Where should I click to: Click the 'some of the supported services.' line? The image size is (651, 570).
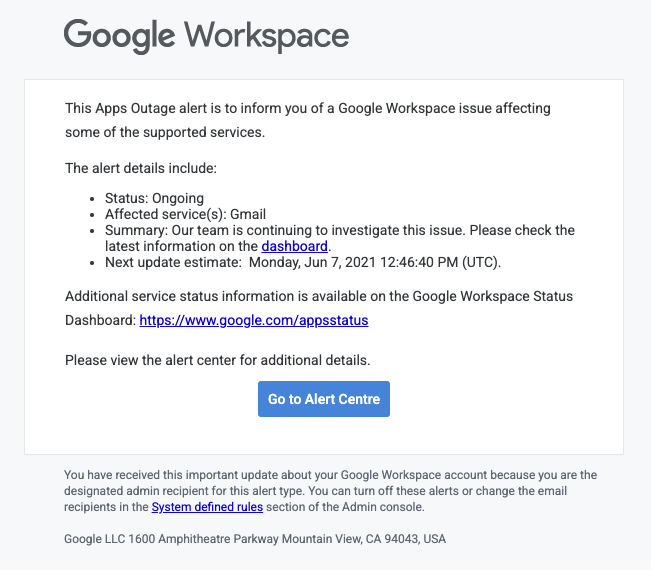165,132
